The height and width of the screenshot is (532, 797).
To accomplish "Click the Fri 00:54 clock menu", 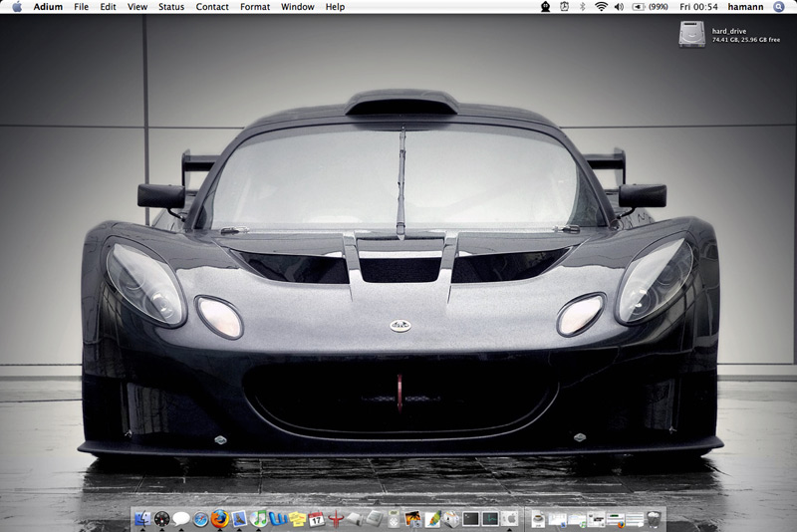I will click(x=698, y=7).
